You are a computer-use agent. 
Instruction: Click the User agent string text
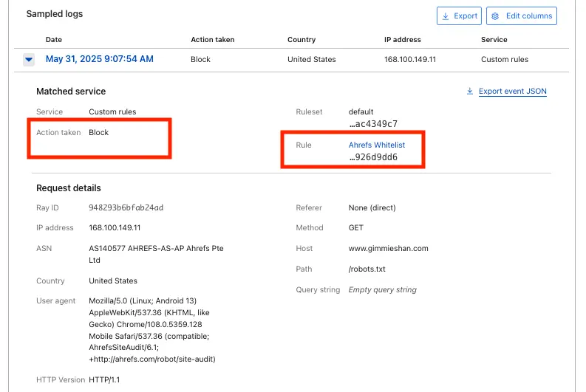pyautogui.click(x=152, y=330)
